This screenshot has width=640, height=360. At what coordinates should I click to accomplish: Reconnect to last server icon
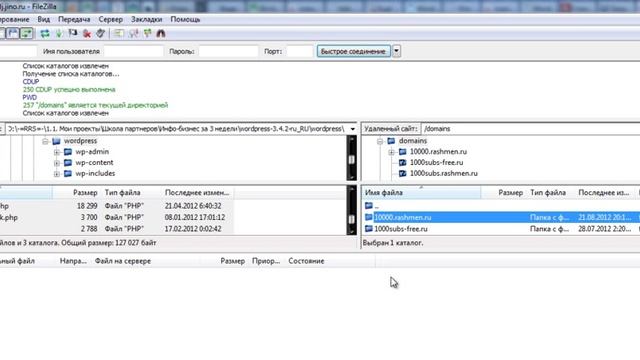pos(100,33)
